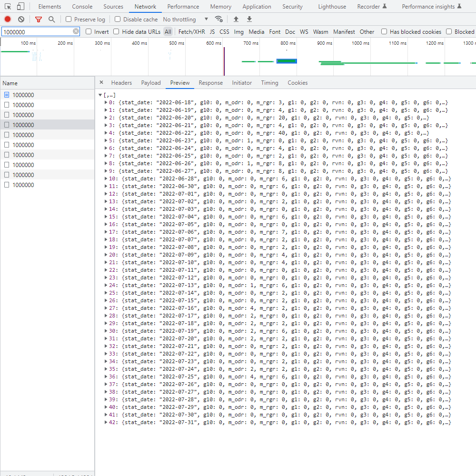Click the export HAR download arrow icon

click(249, 20)
